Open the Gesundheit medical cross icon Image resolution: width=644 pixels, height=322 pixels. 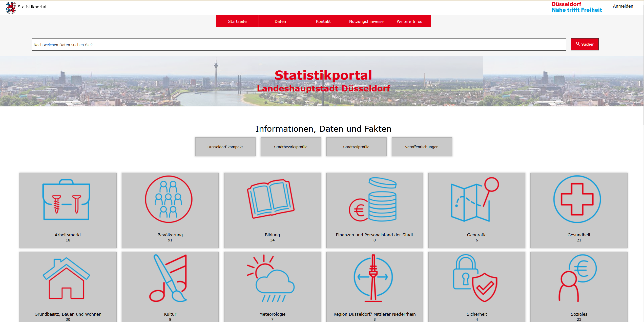tap(577, 199)
